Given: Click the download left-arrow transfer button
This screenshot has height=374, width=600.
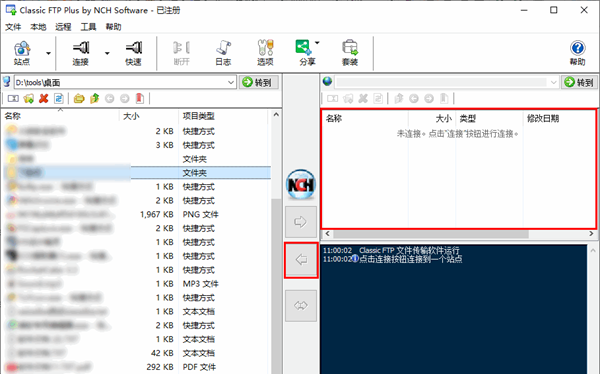Looking at the screenshot, I should pyautogui.click(x=301, y=260).
